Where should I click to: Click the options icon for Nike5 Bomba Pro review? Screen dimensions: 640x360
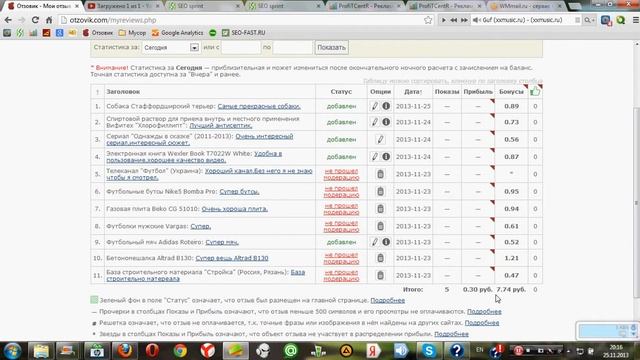(x=380, y=191)
